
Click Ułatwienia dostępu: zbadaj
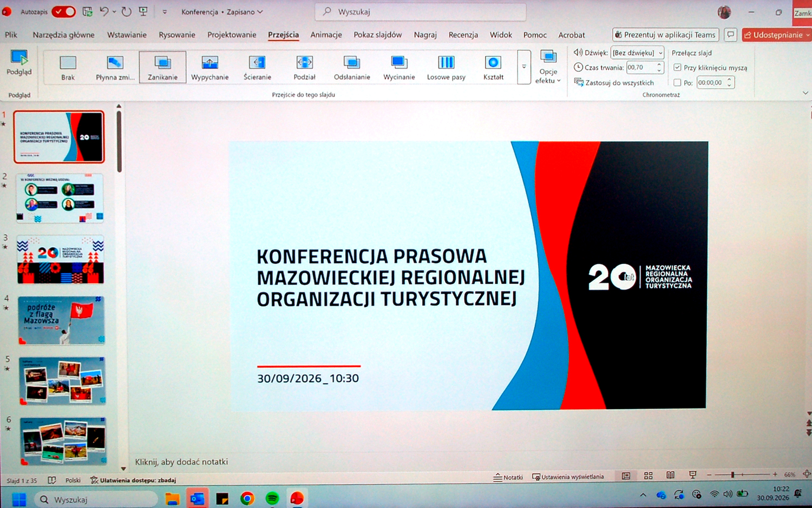tap(133, 480)
